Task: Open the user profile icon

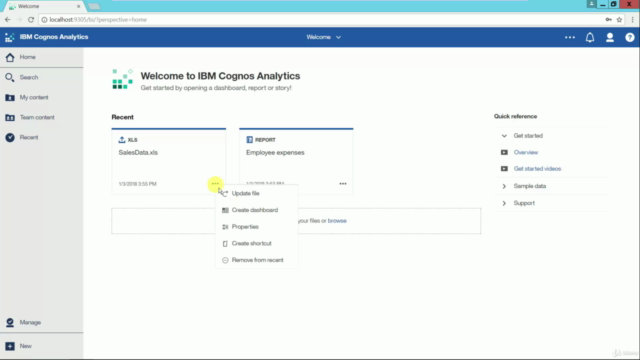Action: pos(610,37)
